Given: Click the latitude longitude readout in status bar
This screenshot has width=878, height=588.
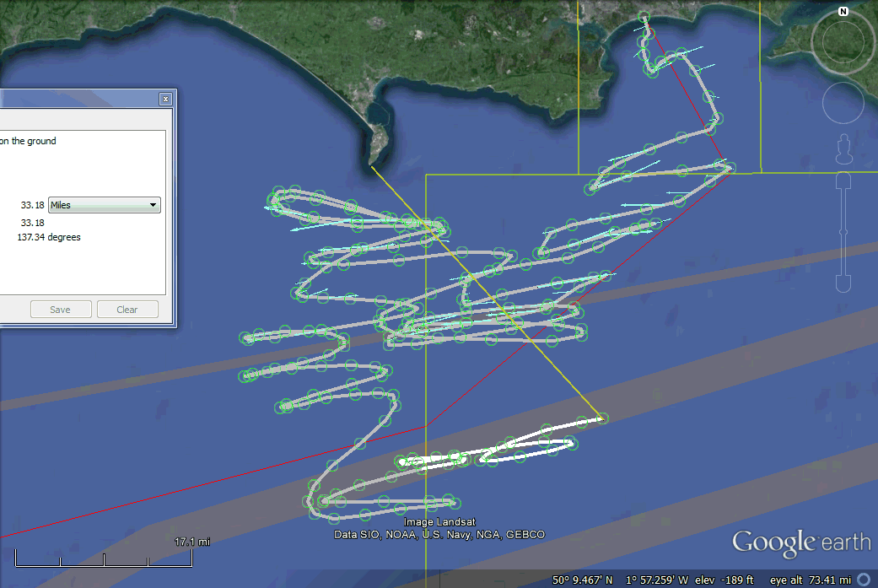Looking at the screenshot, I should point(621,580).
